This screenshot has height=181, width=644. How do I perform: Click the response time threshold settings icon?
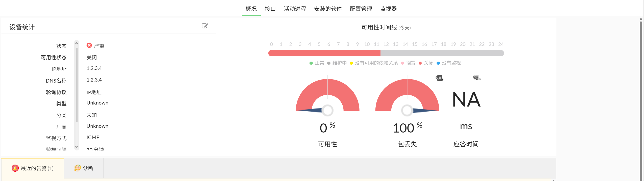tap(477, 77)
